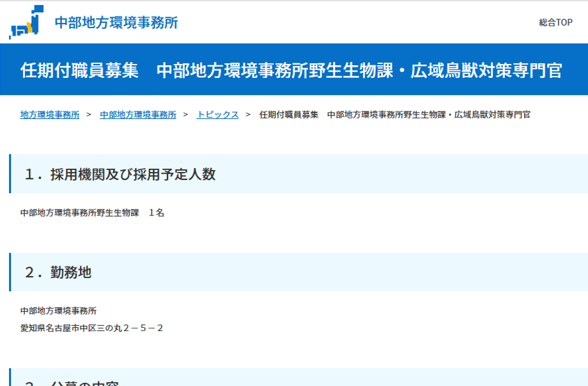Click the current page breadcrumb text 任期付職員募集
The height and width of the screenshot is (386, 588).
click(x=394, y=114)
